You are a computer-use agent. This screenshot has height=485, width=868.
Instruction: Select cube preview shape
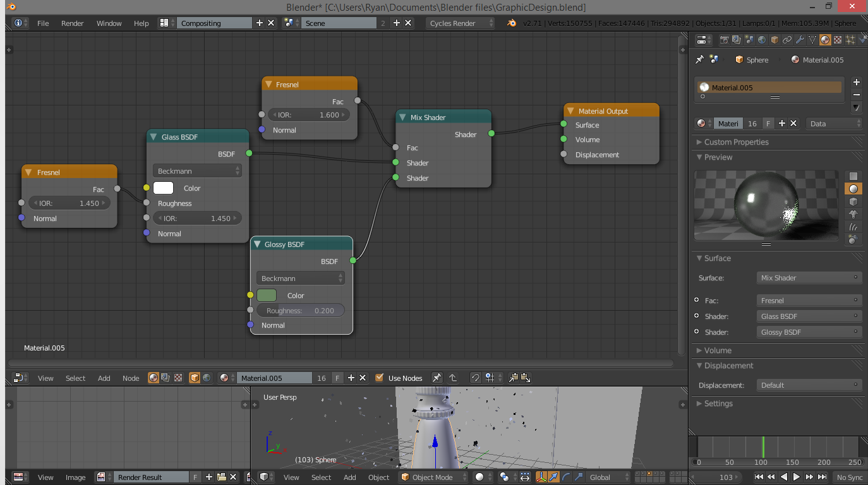(853, 201)
